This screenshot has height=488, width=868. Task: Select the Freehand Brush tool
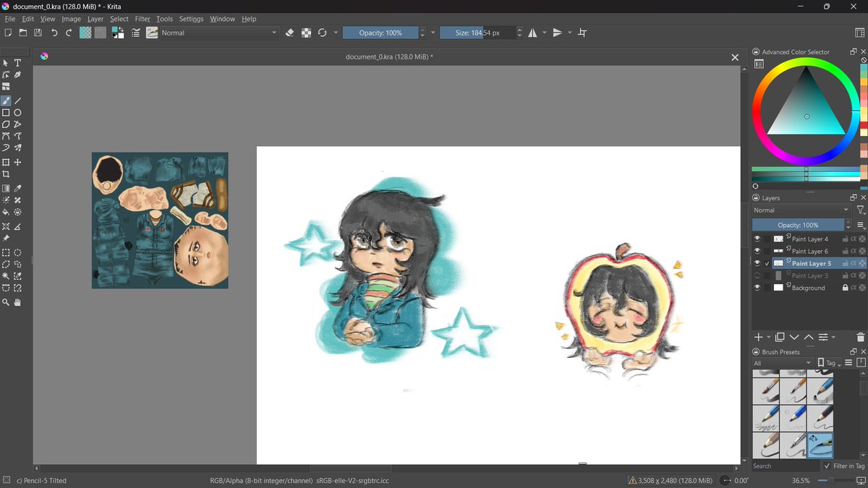[6, 101]
